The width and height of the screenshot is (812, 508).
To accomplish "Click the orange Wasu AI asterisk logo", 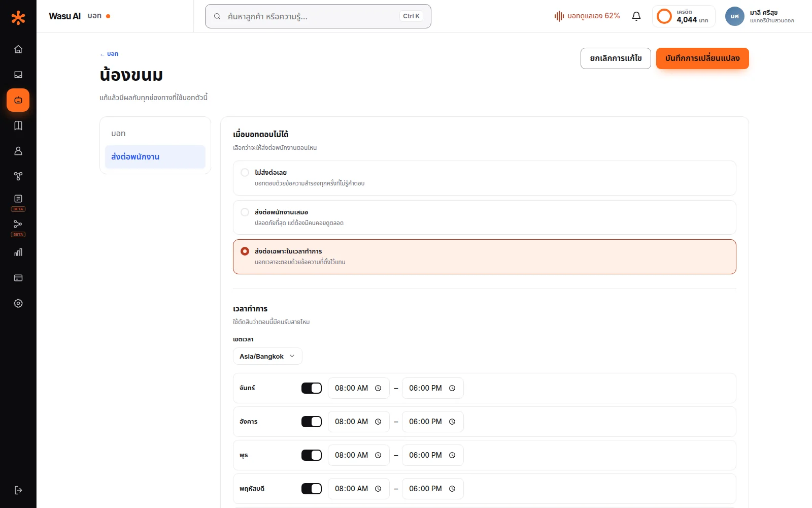I will 18,18.
